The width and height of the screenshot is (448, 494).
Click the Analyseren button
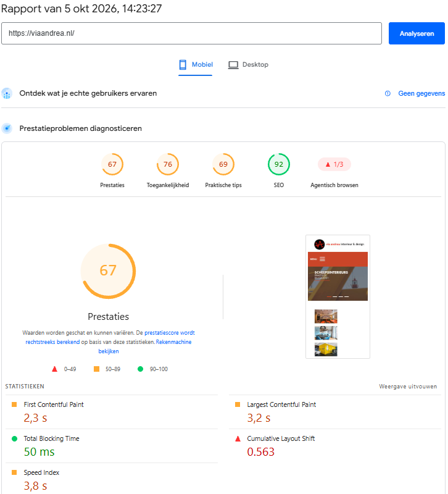[x=416, y=33]
